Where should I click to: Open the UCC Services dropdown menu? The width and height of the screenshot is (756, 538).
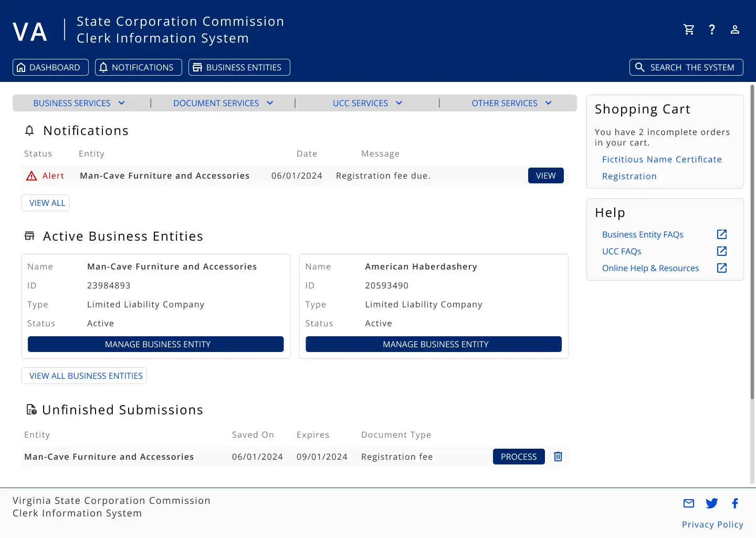pyautogui.click(x=367, y=103)
